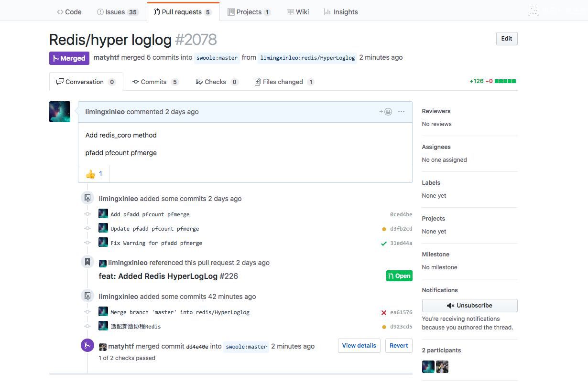
Task: Open the Assignees sidebar section
Action: pos(436,147)
